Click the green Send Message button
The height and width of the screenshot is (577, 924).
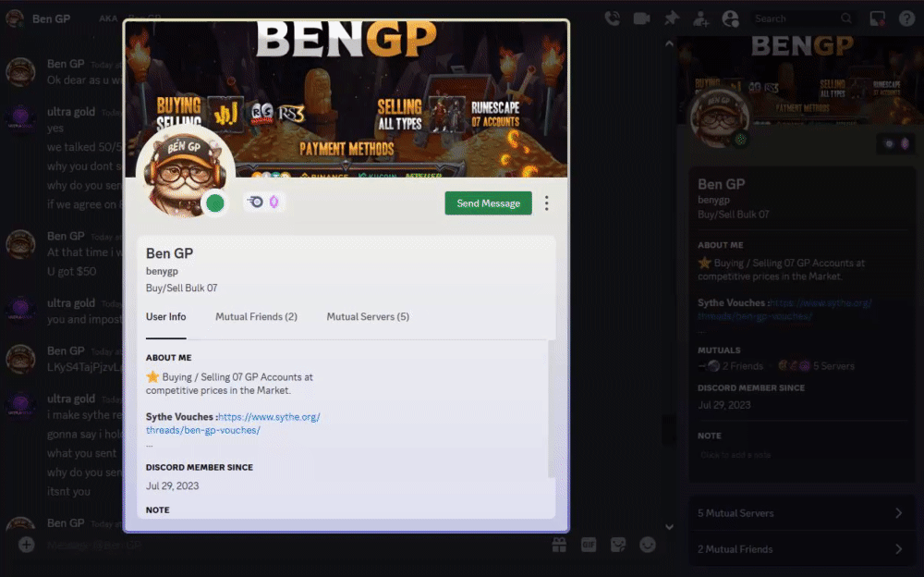489,203
